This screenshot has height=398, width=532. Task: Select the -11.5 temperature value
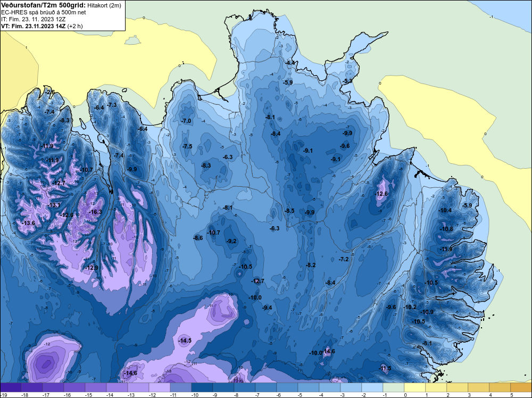pyautogui.click(x=385, y=368)
